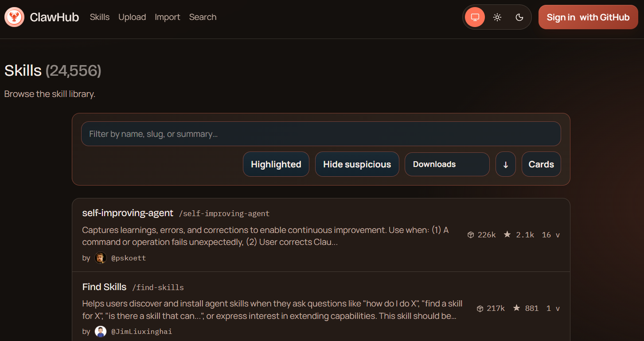The width and height of the screenshot is (644, 341).
Task: Focus the filter by name input field
Action: coord(320,134)
